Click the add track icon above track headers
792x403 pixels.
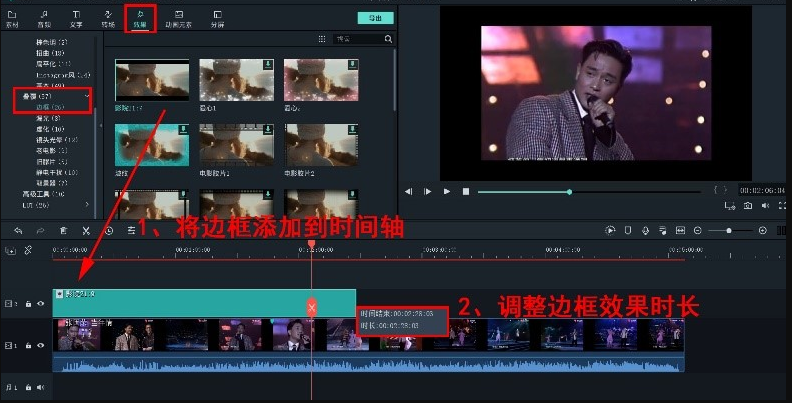(11, 250)
